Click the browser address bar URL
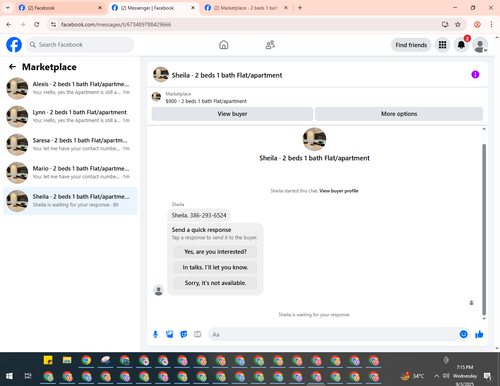The image size is (500, 386). pyautogui.click(x=116, y=24)
